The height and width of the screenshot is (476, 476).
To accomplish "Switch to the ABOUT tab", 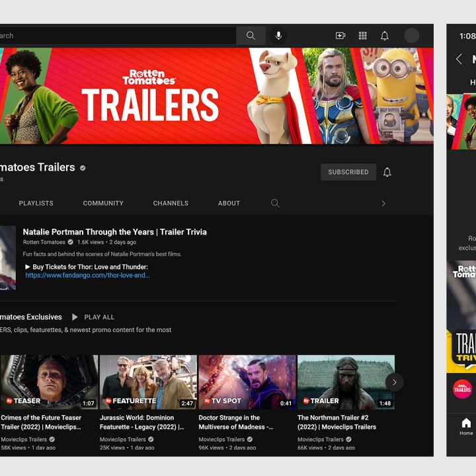I will (229, 203).
